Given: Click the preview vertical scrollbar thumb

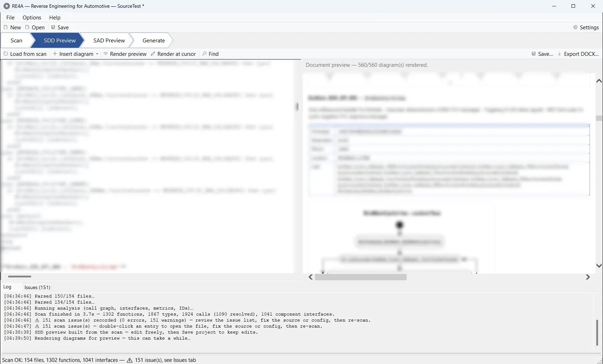Looking at the screenshot, I should pyautogui.click(x=599, y=118).
